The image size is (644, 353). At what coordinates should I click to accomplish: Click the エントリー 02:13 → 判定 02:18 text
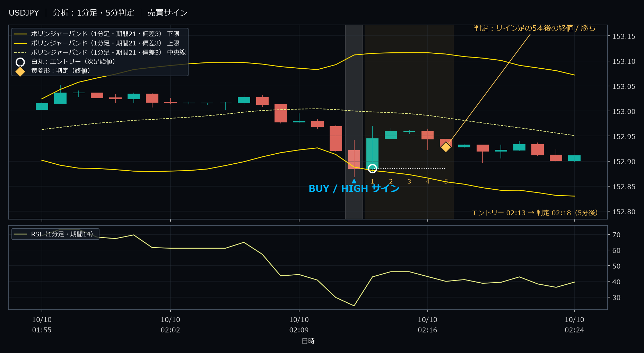point(534,213)
